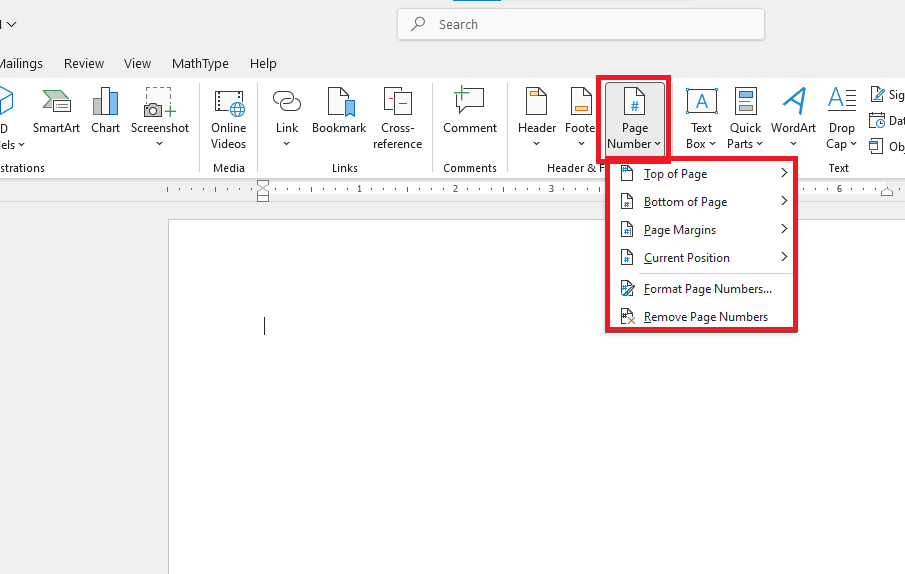Image resolution: width=905 pixels, height=574 pixels.
Task: Open the Help tab
Action: pyautogui.click(x=263, y=63)
